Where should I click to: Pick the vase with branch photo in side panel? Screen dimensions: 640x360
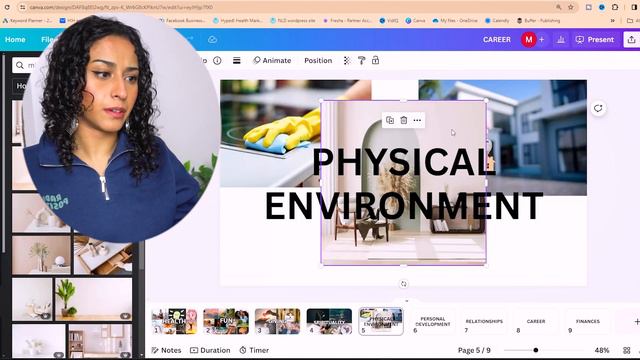click(x=41, y=255)
